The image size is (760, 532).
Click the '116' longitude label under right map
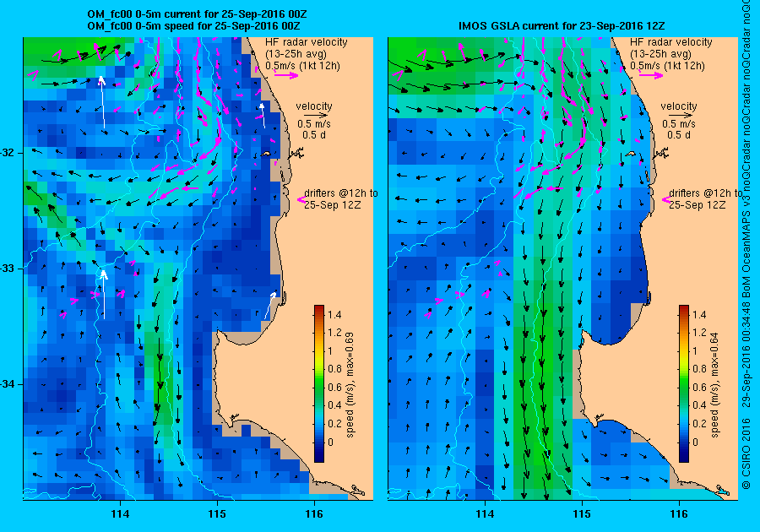pos(679,513)
